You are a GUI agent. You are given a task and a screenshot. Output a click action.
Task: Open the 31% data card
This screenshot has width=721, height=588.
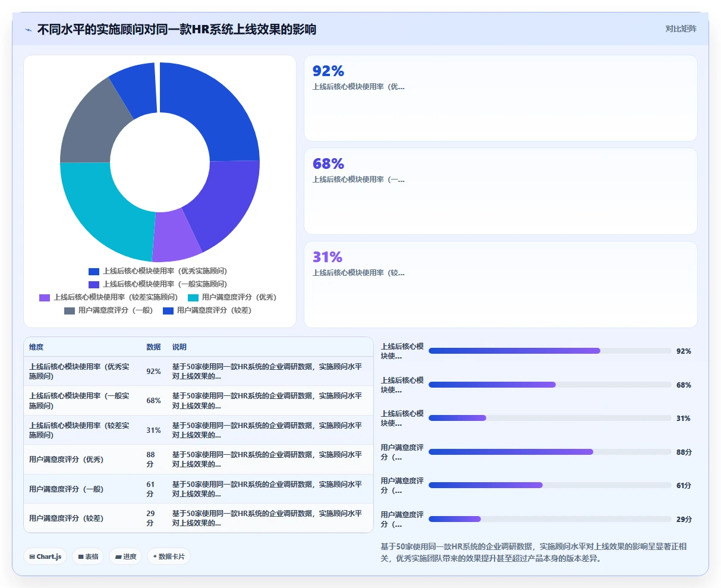pos(500,284)
